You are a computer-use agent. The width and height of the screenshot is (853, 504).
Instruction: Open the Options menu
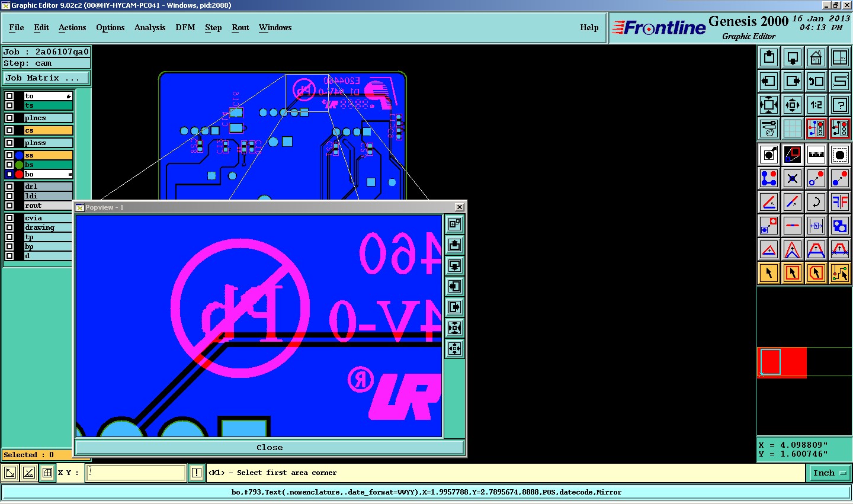coord(110,27)
